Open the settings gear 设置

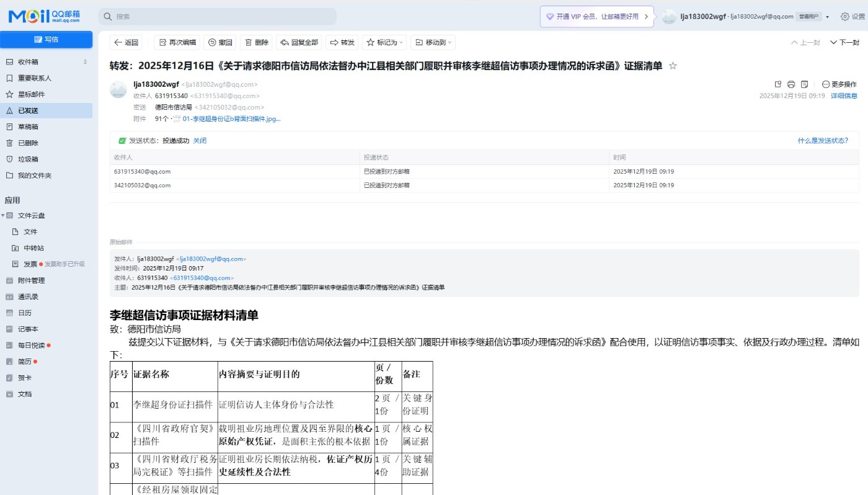(852, 17)
